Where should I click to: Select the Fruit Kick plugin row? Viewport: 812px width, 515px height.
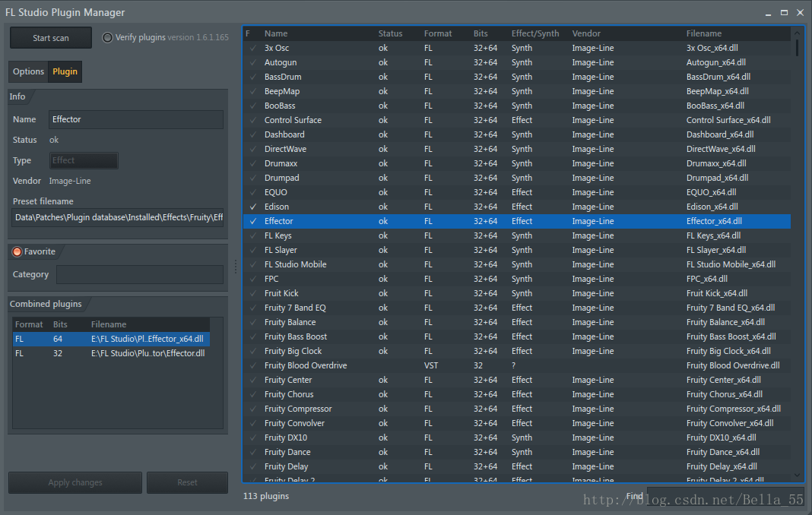tap(517, 293)
